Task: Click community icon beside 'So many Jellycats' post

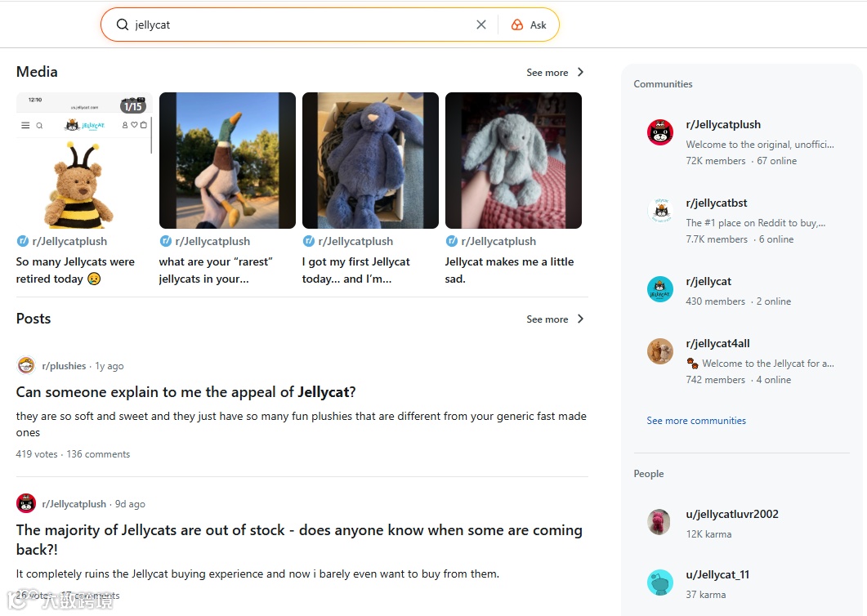Action: (23, 241)
